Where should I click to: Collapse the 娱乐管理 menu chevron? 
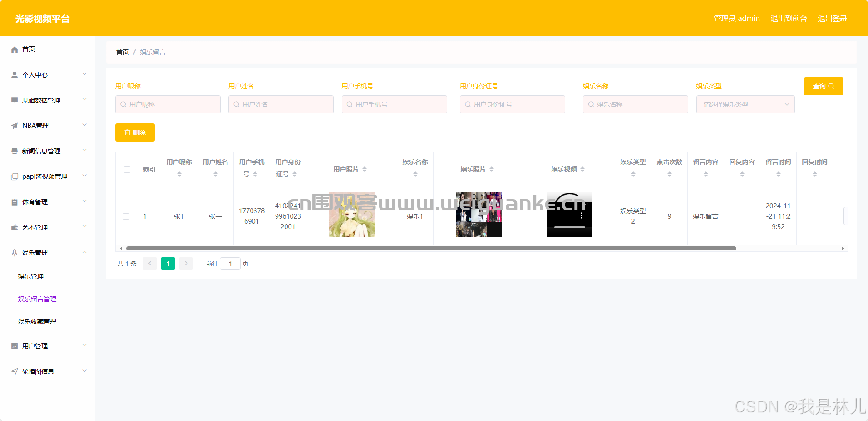[84, 252]
